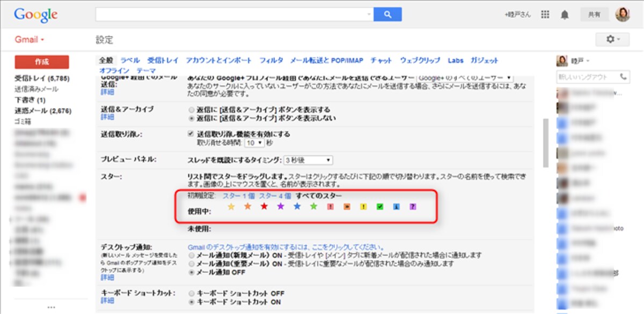
Task: Click the blue info icon
Action: pos(396,206)
